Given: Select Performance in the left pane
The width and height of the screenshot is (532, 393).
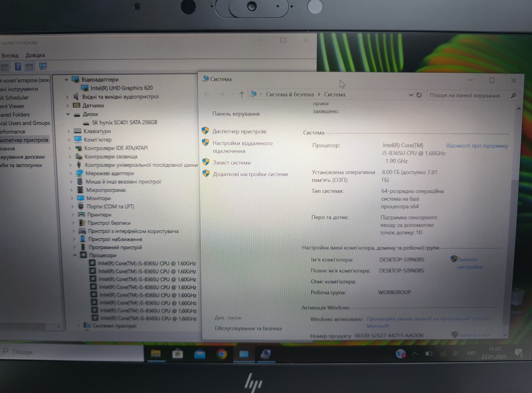Looking at the screenshot, I should [x=13, y=131].
